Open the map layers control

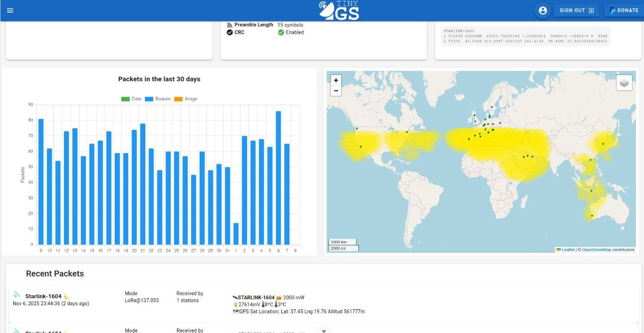[x=624, y=83]
